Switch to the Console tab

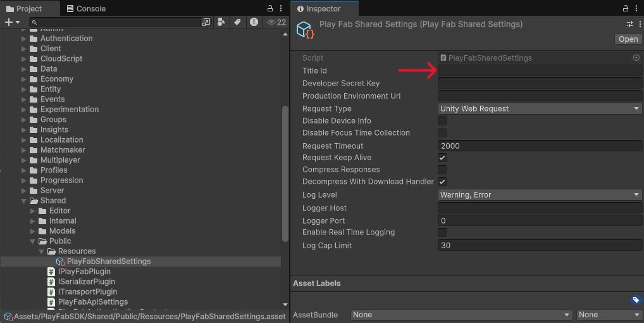click(x=86, y=9)
